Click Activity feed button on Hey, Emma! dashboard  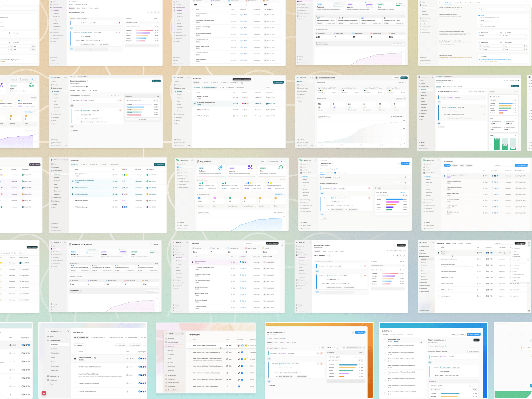tap(273, 162)
